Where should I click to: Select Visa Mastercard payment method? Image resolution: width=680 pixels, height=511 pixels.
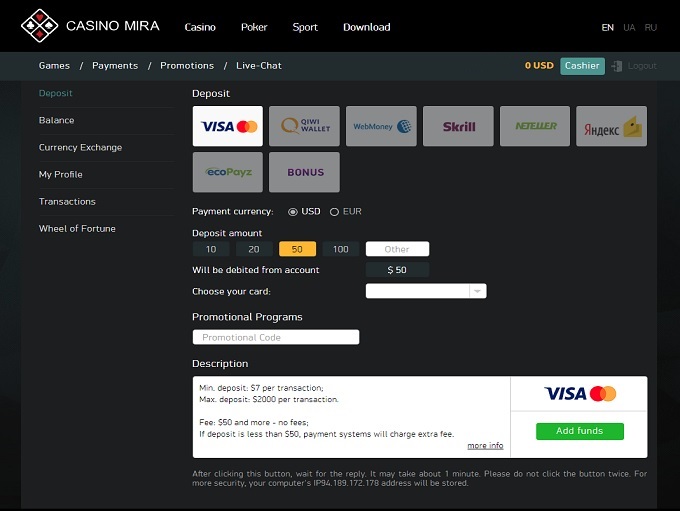pyautogui.click(x=227, y=127)
